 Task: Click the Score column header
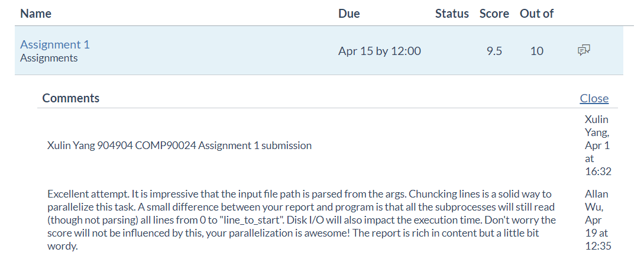click(494, 14)
